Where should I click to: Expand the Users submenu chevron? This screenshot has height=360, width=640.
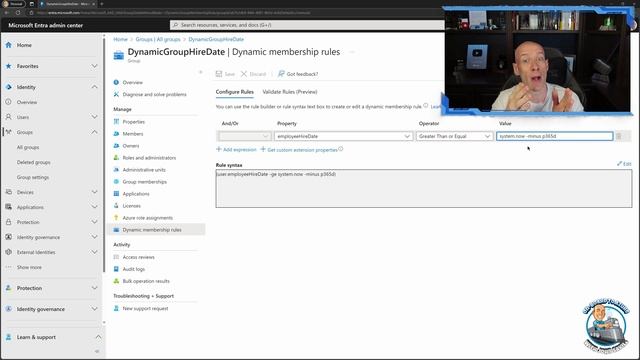94,117
